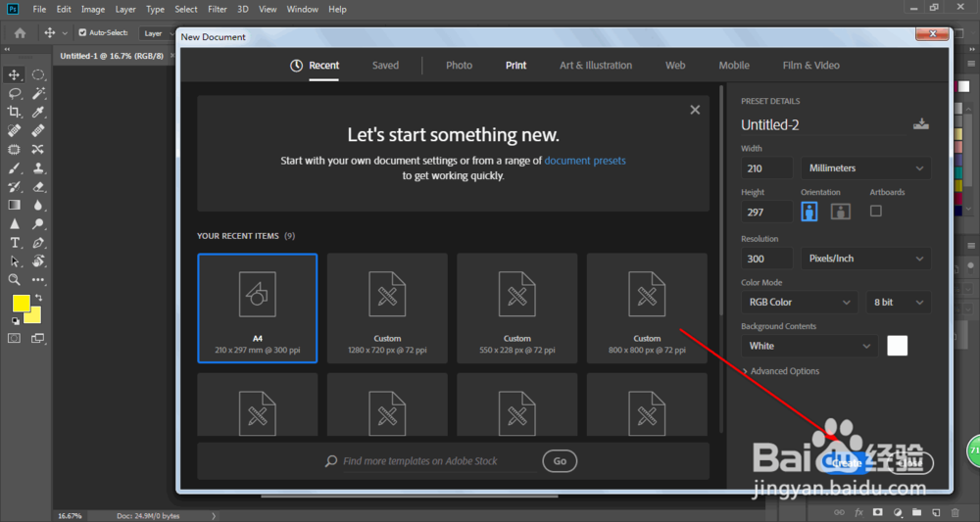
Task: Switch to the Film & Video tab
Action: [810, 65]
